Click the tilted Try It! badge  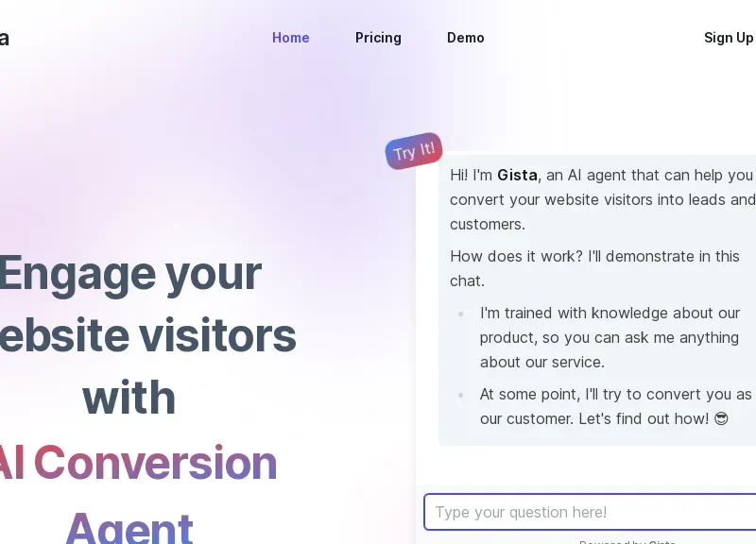[414, 151]
